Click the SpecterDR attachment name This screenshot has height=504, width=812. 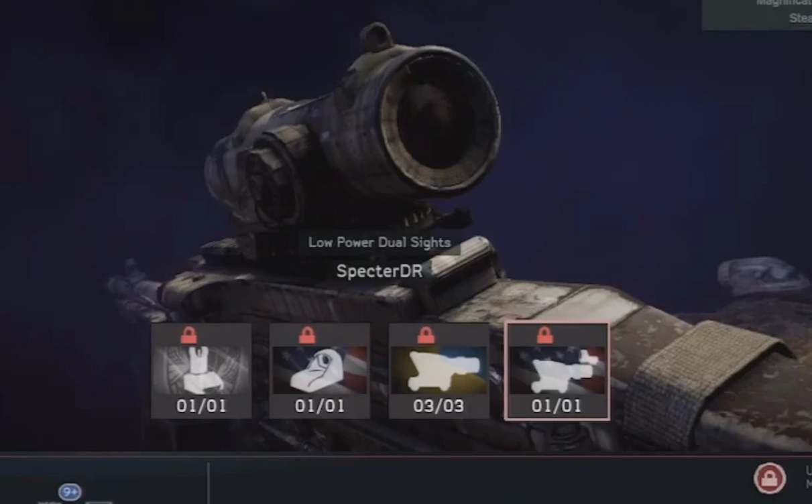[x=380, y=271]
